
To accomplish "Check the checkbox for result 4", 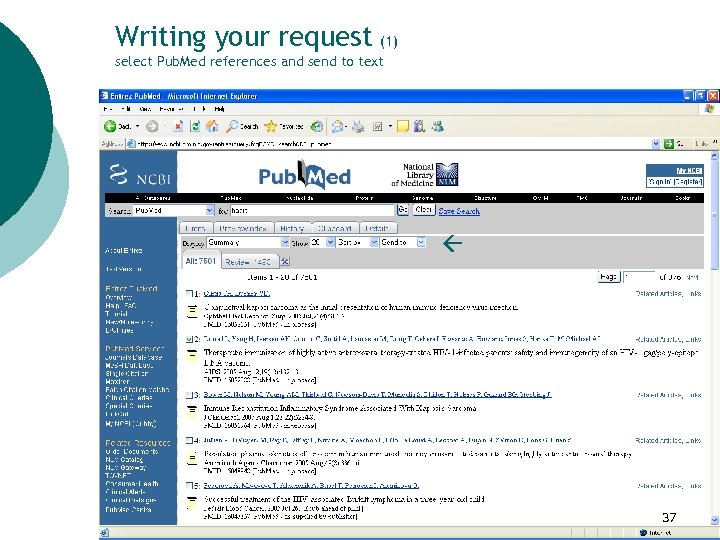I will (189, 440).
